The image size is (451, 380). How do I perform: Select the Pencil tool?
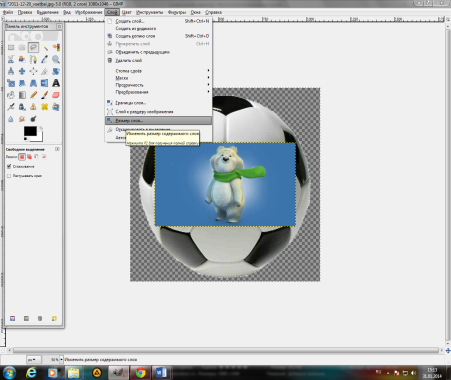point(33,95)
